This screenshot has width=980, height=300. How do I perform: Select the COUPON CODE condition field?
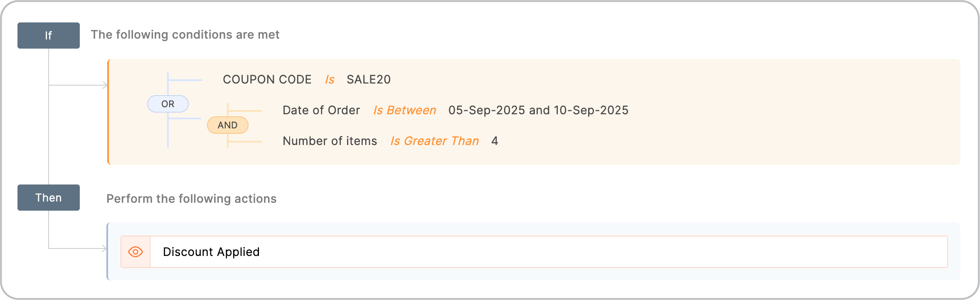pyautogui.click(x=267, y=79)
